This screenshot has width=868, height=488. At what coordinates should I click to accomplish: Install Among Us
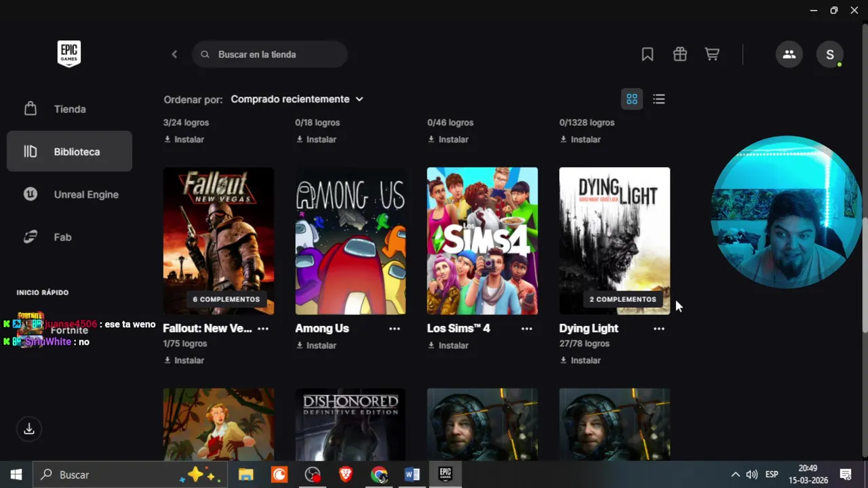click(316, 346)
